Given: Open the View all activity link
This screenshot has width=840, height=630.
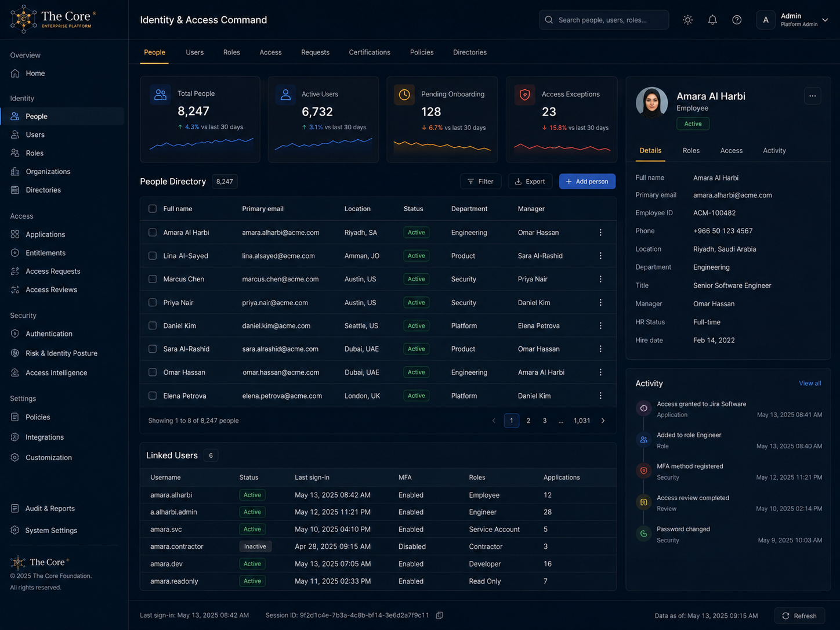Looking at the screenshot, I should 810,383.
